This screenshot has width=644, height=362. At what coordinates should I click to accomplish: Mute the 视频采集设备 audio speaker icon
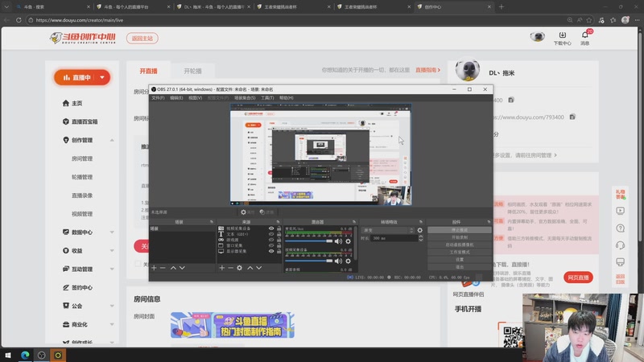(338, 261)
